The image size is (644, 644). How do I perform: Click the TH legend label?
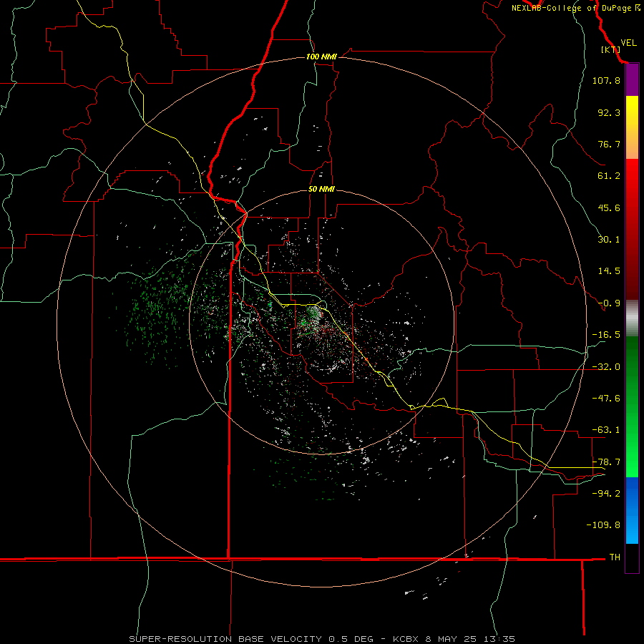[x=615, y=557]
